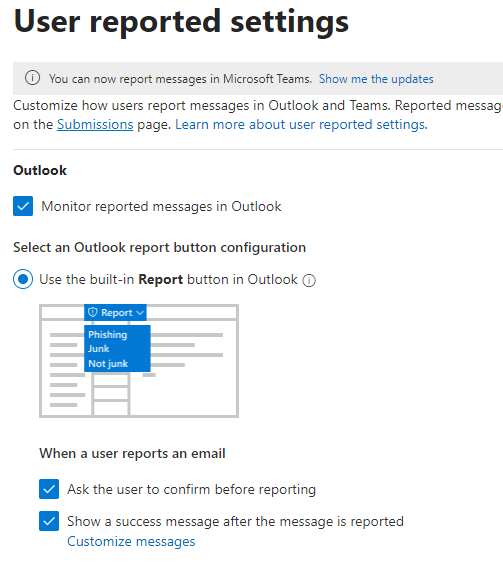503x567 pixels.
Task: Select the built-in Report button radio option
Action: (x=23, y=279)
